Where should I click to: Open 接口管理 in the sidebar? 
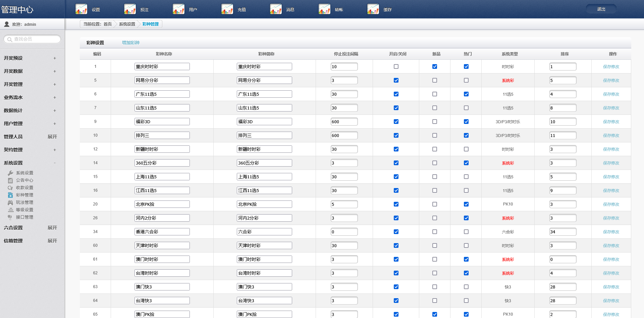[24, 217]
